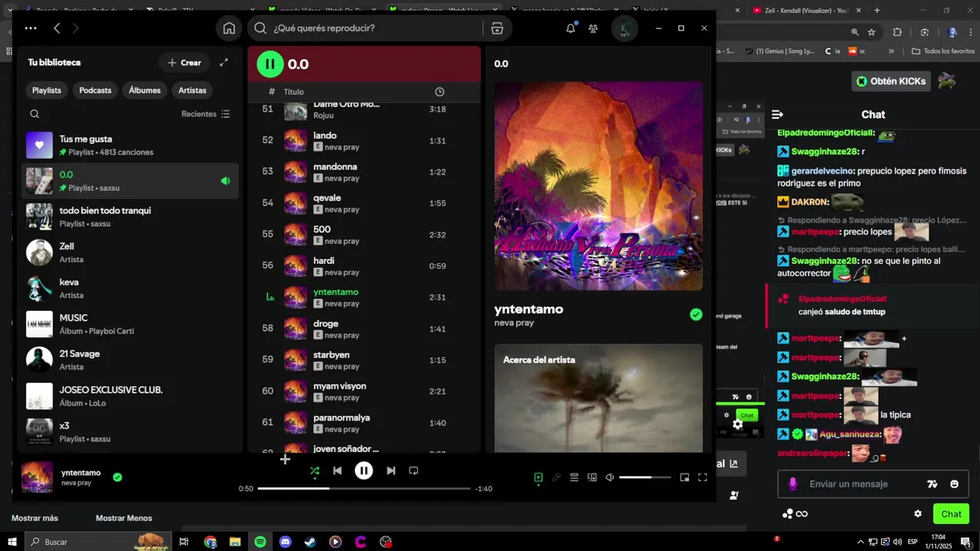
Task: Click Acerca del artista card
Action: coord(598,398)
